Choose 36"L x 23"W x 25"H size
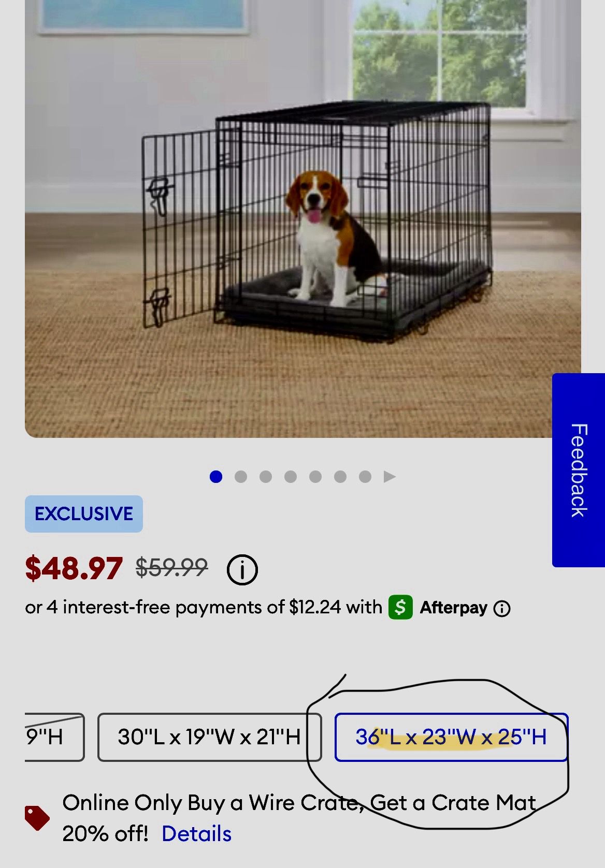605x868 pixels. [x=451, y=737]
